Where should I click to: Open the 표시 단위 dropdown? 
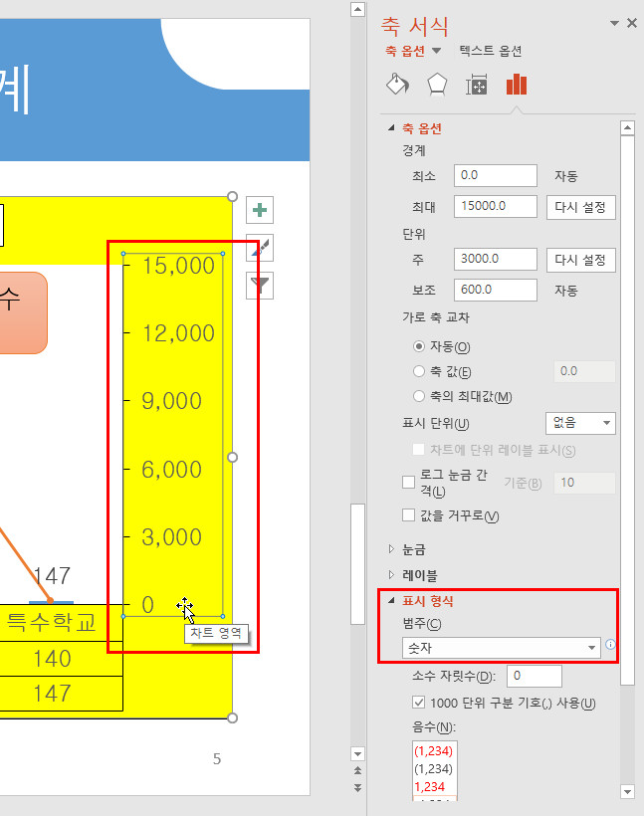[580, 423]
